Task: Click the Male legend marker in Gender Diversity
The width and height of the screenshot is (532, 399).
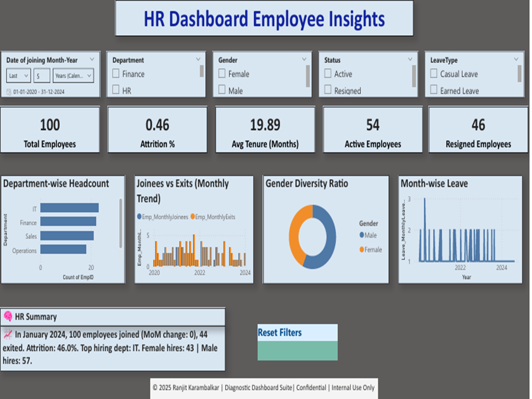Action: click(x=361, y=233)
